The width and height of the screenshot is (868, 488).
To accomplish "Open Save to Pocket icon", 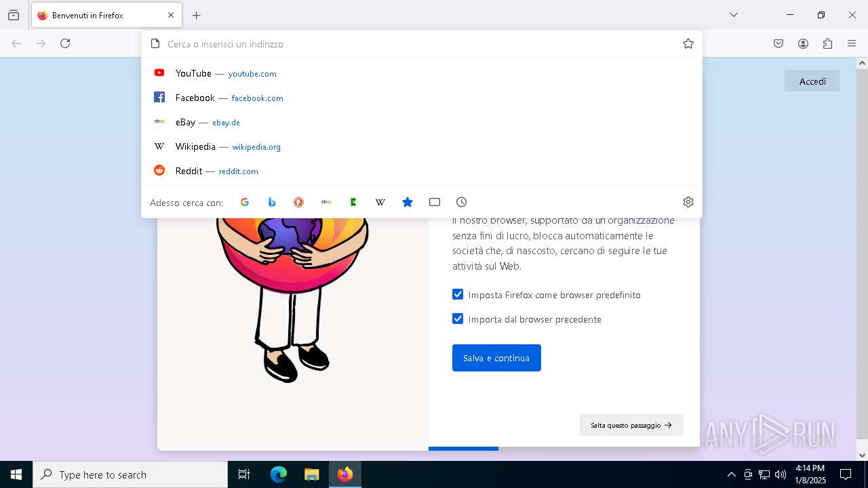I will (x=778, y=43).
